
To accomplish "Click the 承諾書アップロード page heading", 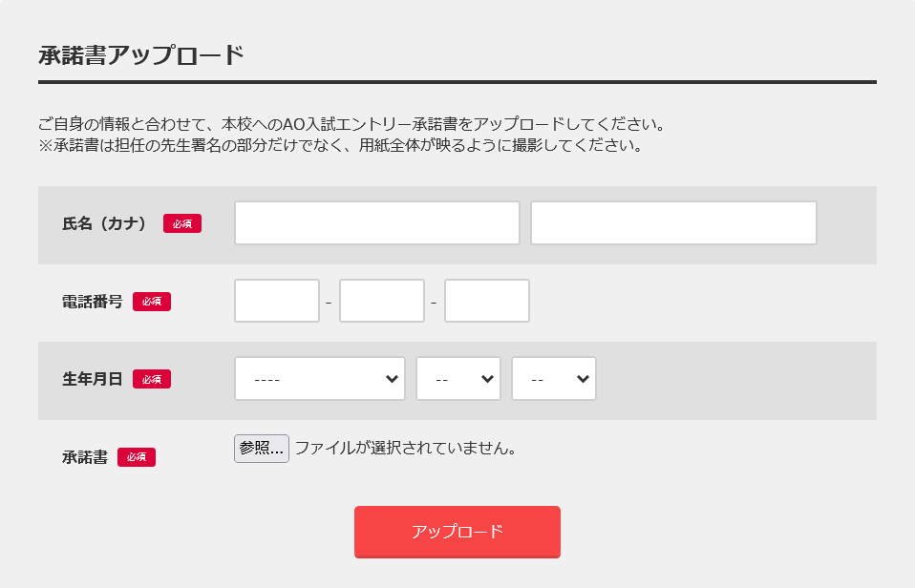I will [141, 54].
